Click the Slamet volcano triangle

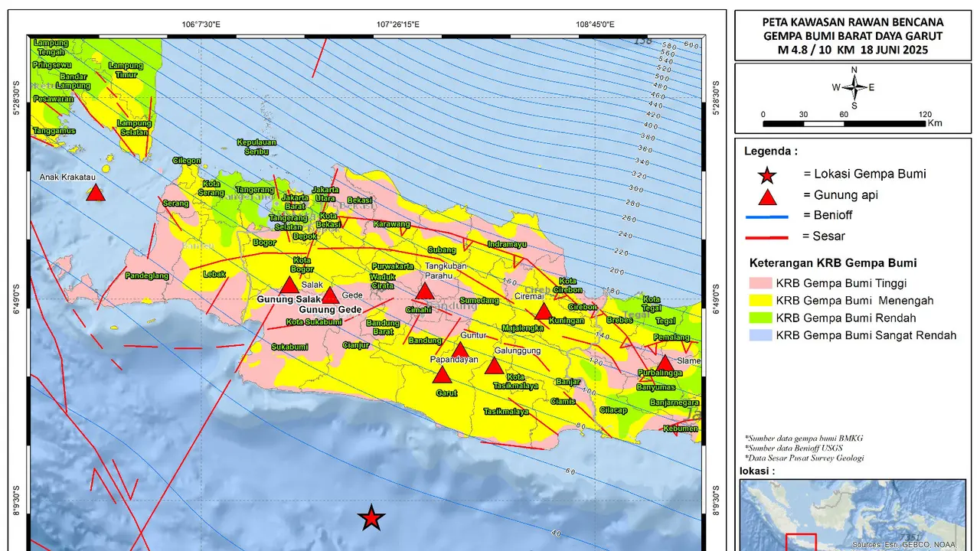click(665, 364)
